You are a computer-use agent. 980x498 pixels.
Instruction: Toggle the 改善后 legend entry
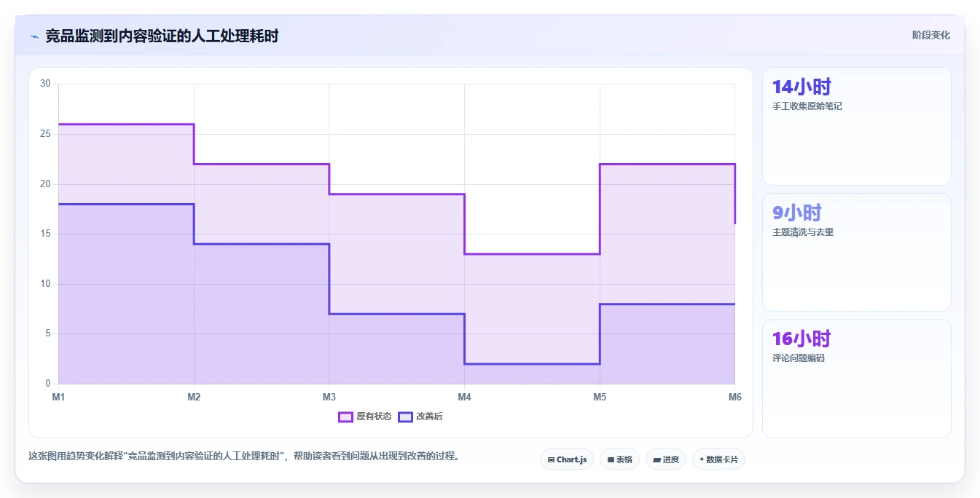tap(420, 416)
